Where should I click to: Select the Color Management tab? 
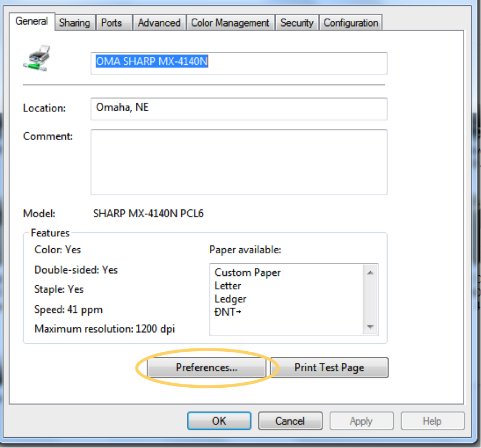click(x=230, y=23)
